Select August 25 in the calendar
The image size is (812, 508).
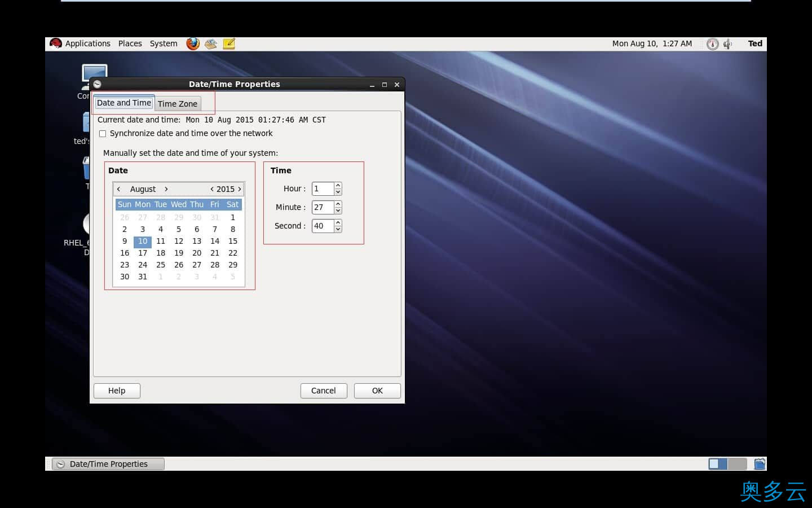tap(161, 265)
